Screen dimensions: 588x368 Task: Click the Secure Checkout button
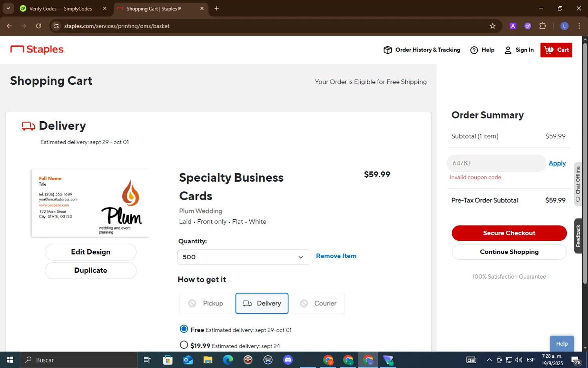click(x=509, y=233)
